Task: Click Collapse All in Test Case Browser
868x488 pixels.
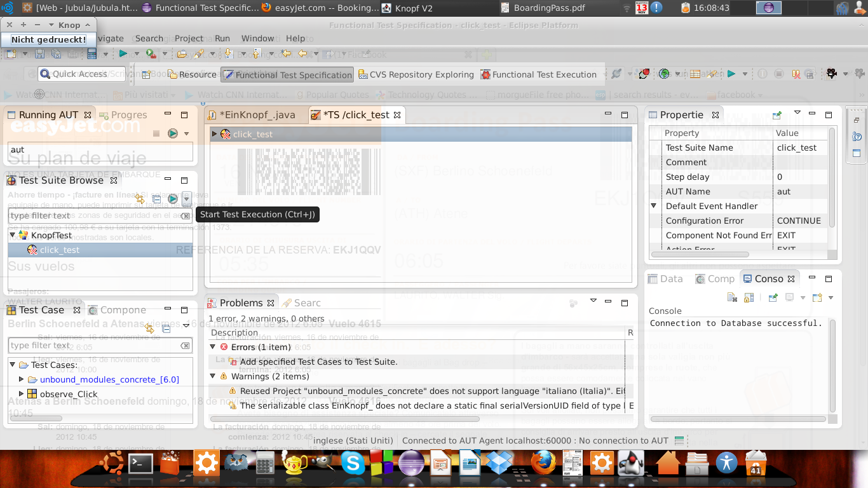Action: click(x=166, y=329)
